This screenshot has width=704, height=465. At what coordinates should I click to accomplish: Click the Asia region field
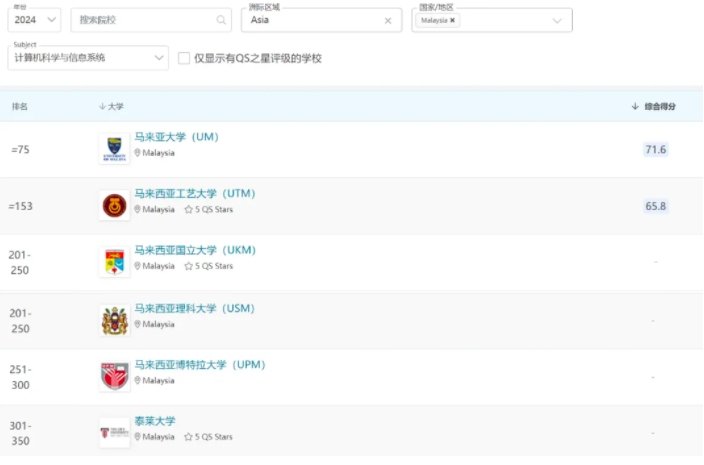point(321,20)
